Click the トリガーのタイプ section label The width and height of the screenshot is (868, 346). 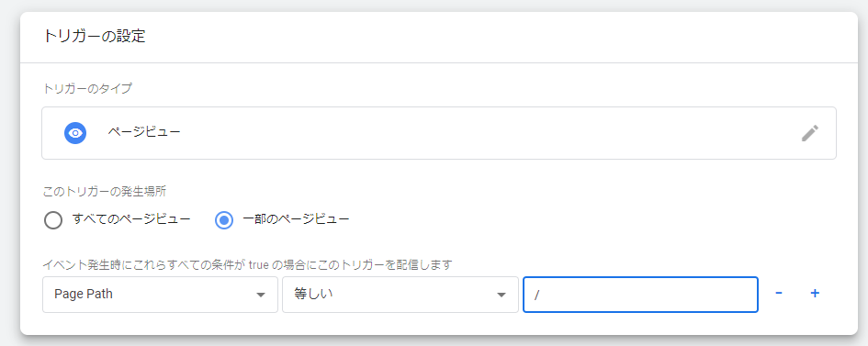point(87,88)
